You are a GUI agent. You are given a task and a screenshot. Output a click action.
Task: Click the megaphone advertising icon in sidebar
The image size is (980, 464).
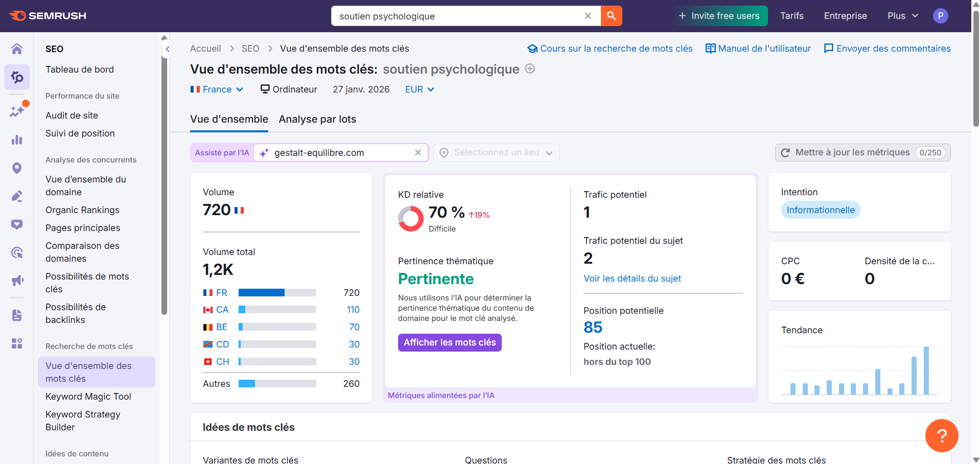(x=17, y=280)
